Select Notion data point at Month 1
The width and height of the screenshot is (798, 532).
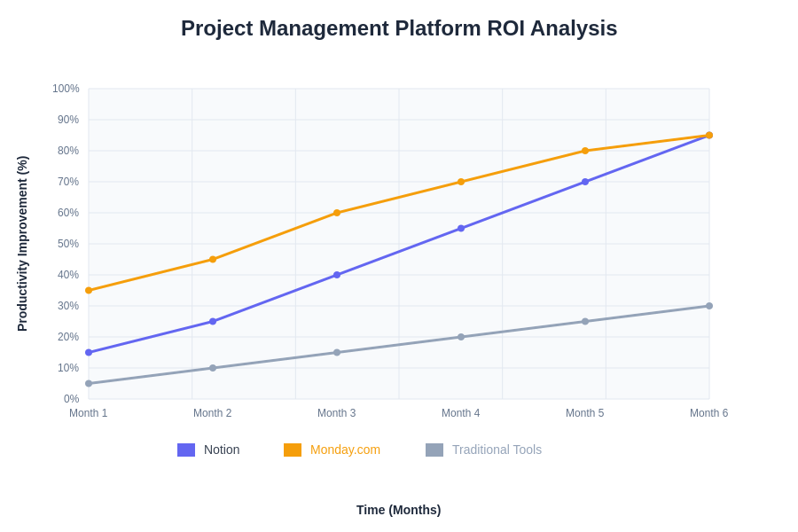(89, 352)
